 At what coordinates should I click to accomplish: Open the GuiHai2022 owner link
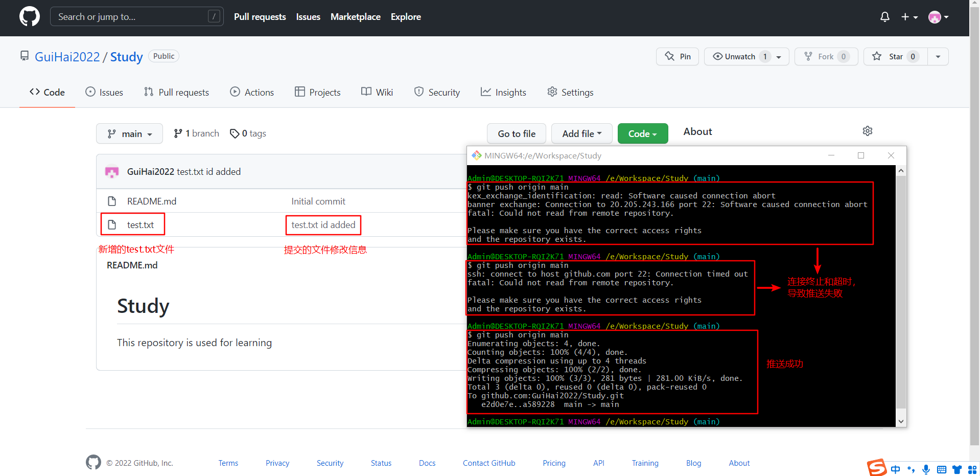click(67, 57)
